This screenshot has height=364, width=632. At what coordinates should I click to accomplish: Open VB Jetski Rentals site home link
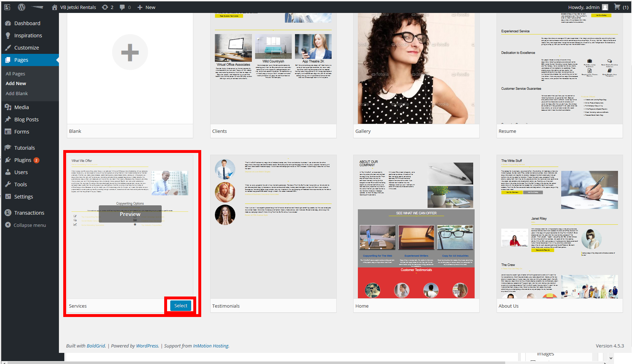74,7
